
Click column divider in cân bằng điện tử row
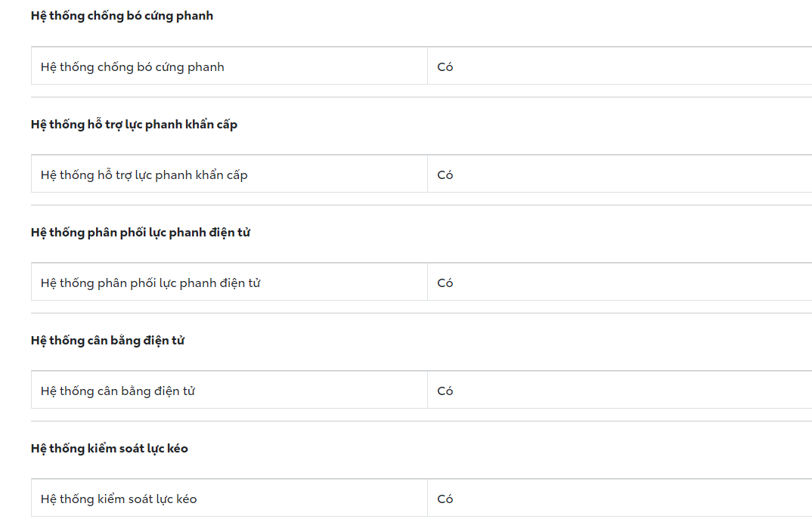tap(427, 391)
